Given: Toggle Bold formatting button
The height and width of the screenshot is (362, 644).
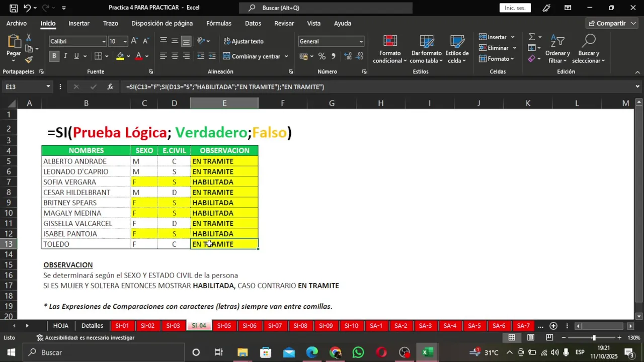Looking at the screenshot, I should click(x=54, y=56).
